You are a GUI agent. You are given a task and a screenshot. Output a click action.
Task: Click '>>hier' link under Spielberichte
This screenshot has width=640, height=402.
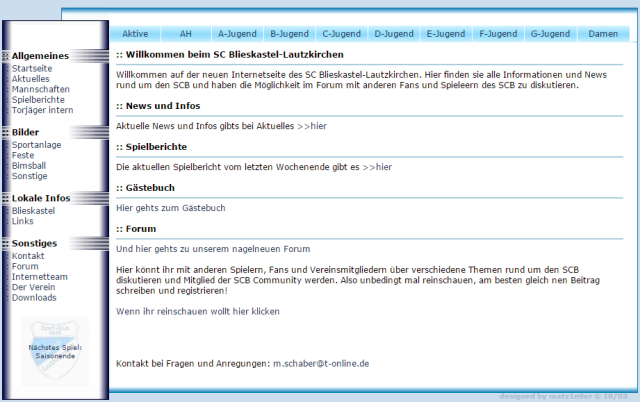coord(377,167)
